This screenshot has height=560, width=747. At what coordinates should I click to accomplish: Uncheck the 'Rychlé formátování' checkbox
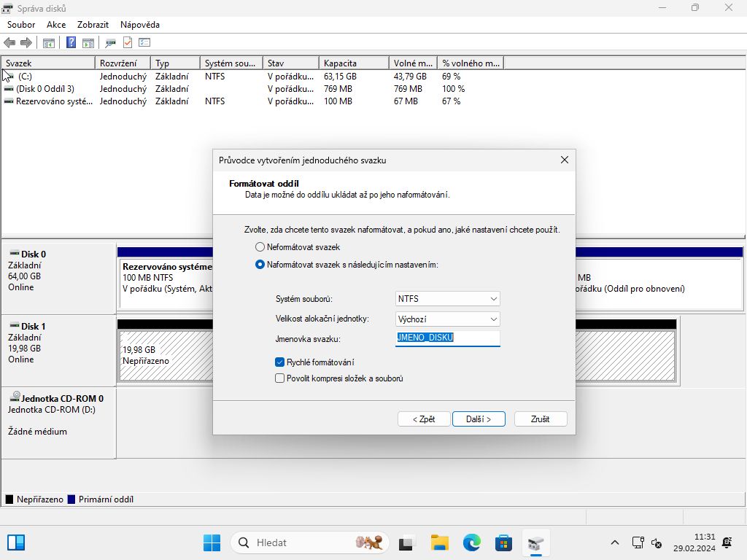[x=279, y=362]
